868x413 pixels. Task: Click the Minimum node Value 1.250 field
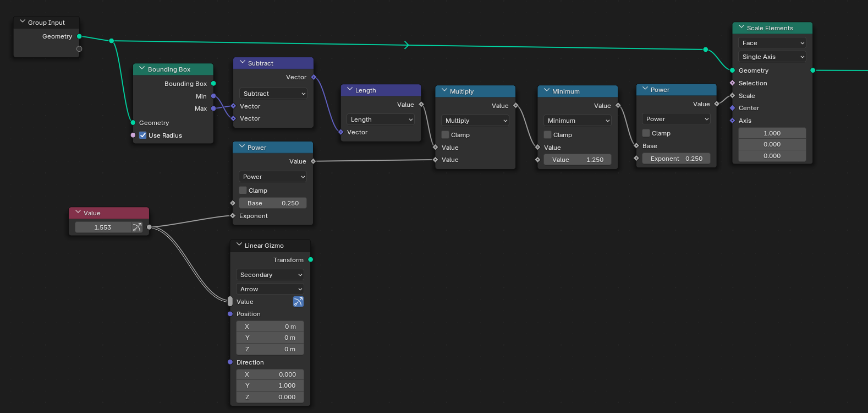tap(577, 160)
